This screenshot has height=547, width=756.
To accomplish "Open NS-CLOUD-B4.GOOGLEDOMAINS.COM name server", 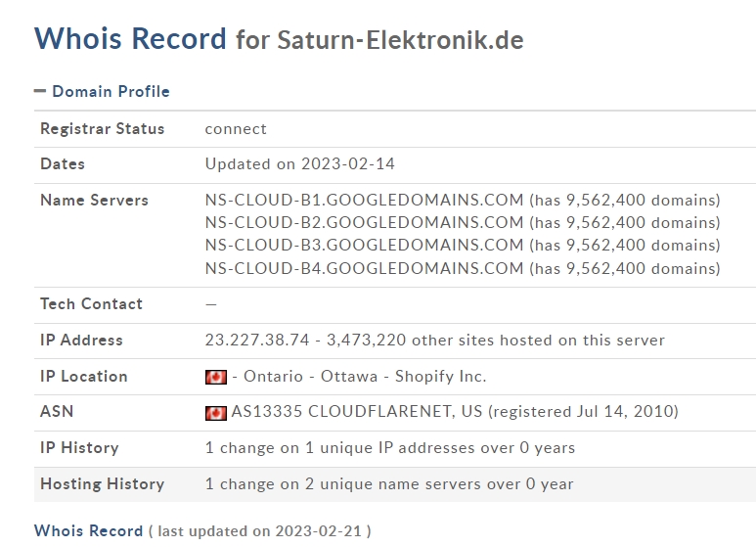I will point(364,268).
